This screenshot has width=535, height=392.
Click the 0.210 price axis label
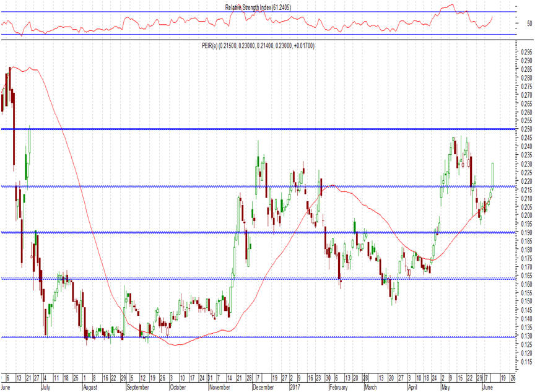click(x=526, y=199)
